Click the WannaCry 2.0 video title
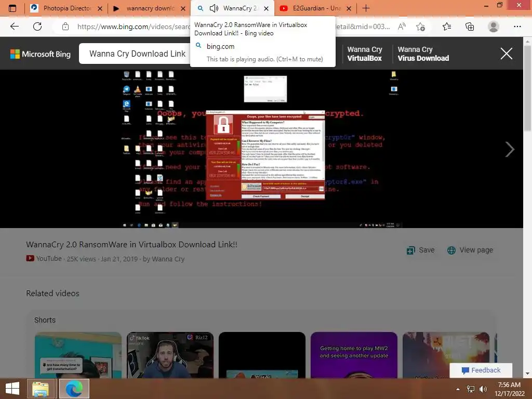 pyautogui.click(x=131, y=244)
